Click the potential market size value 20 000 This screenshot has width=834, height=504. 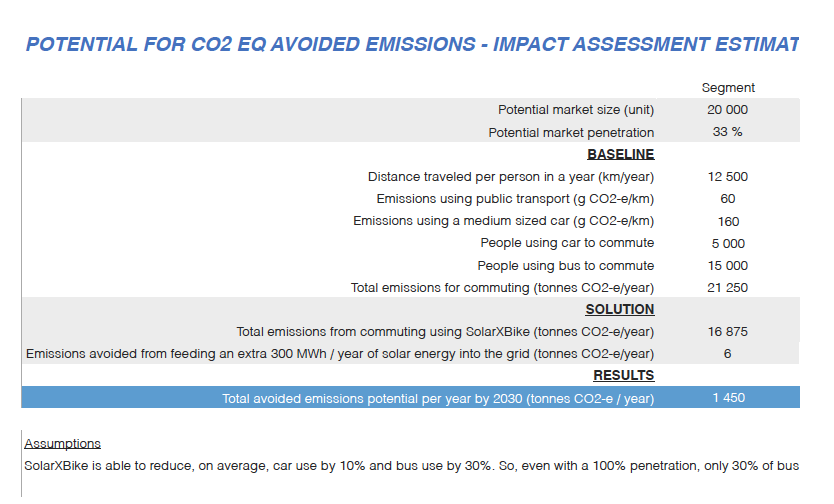[x=727, y=110]
